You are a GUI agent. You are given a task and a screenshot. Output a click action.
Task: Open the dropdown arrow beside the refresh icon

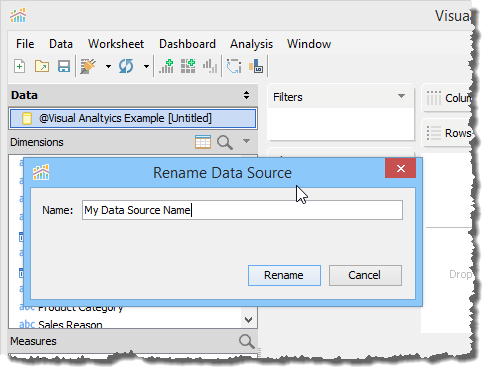146,66
